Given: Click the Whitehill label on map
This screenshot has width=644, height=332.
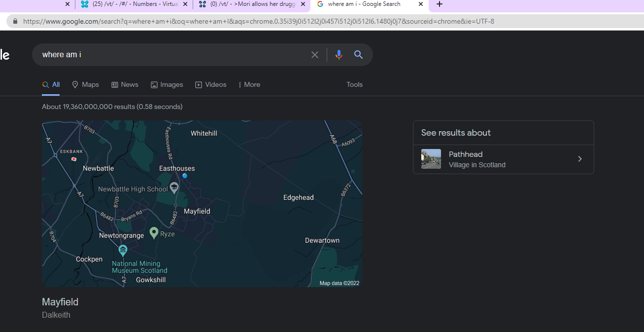Looking at the screenshot, I should coord(204,134).
